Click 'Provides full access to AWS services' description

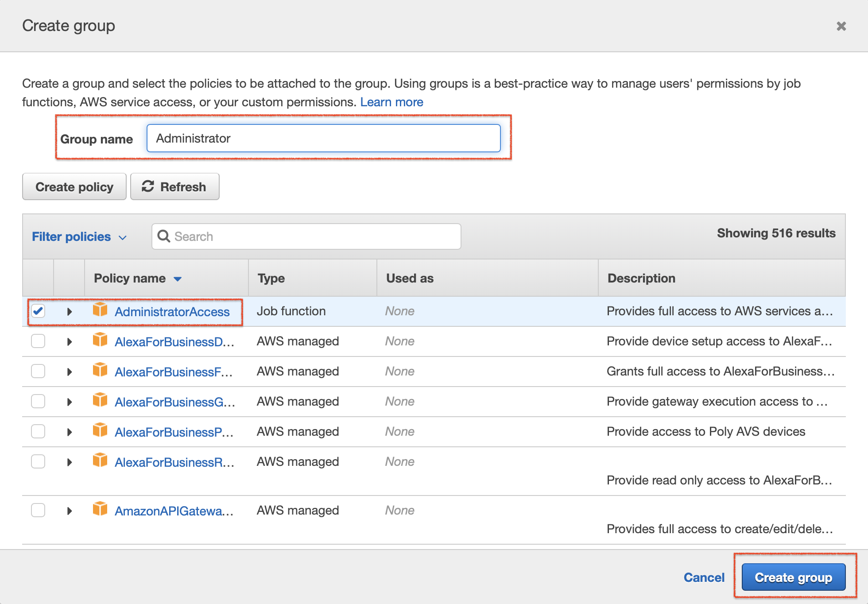pyautogui.click(x=720, y=311)
